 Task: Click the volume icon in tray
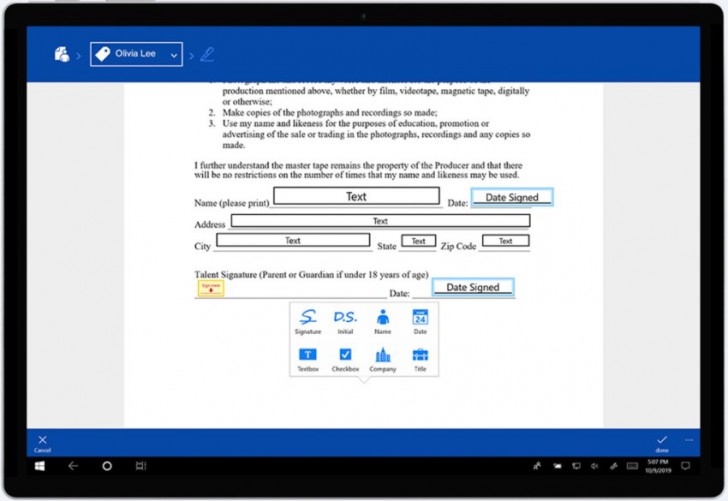click(594, 466)
